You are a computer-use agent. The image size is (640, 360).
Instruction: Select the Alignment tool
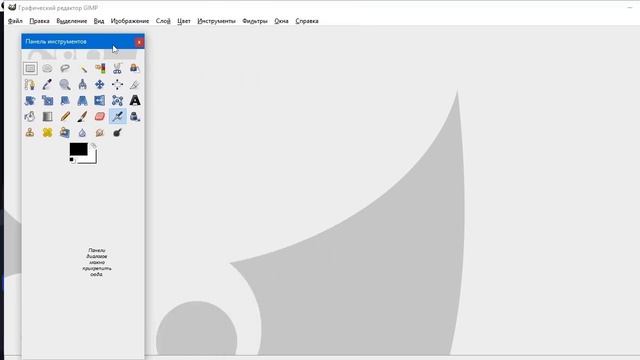point(118,84)
